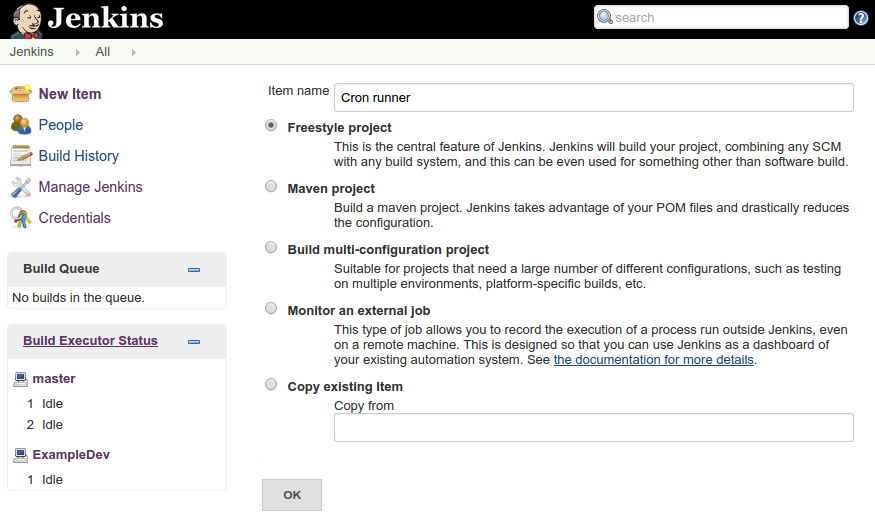Screen dimensions: 875x517
Task: Select the Freestyle project radio button
Action: pyautogui.click(x=271, y=126)
